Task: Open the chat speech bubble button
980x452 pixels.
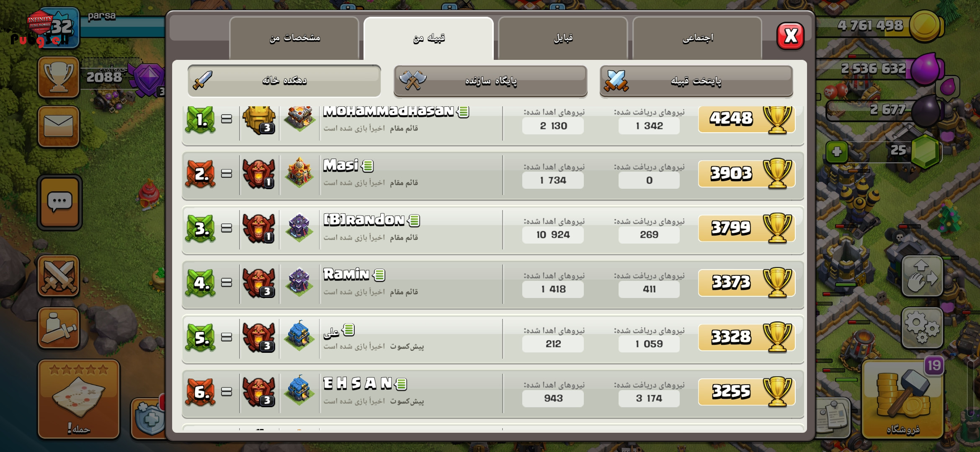Action: [59, 203]
